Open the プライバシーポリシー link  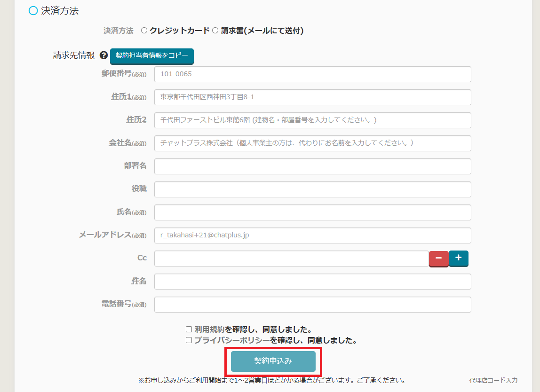tap(231, 340)
